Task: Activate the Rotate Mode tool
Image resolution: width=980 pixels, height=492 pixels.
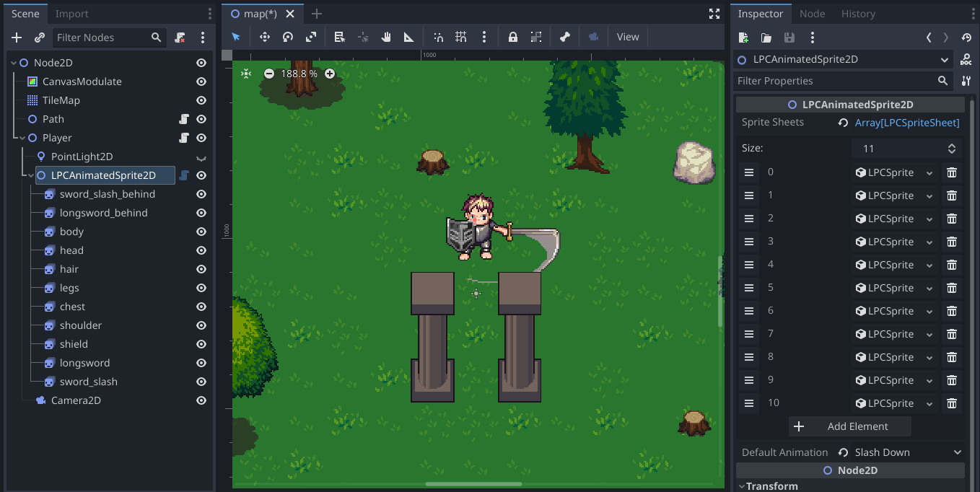Action: click(x=287, y=37)
